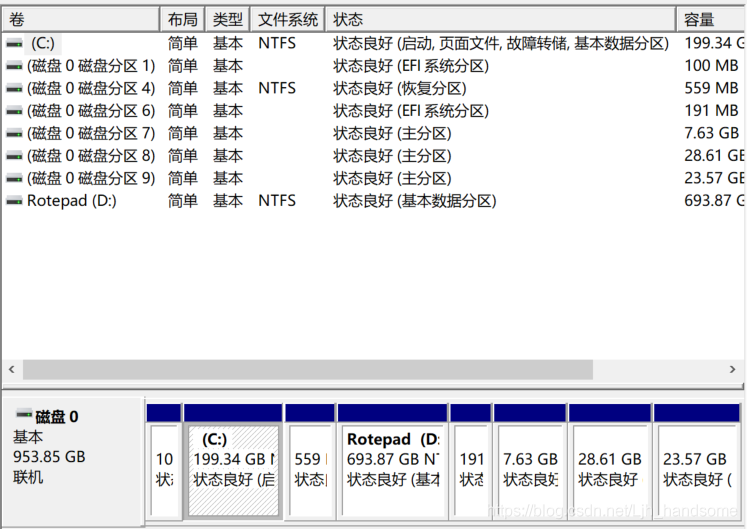This screenshot has height=529, width=747.
Task: Click status 状态良好 (恢复分区)
Action: tap(400, 89)
